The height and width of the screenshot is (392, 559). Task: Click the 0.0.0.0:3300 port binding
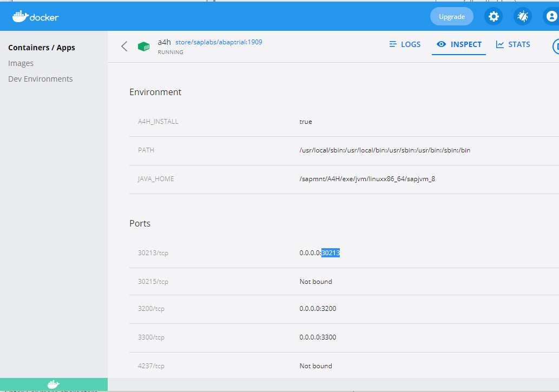(318, 337)
